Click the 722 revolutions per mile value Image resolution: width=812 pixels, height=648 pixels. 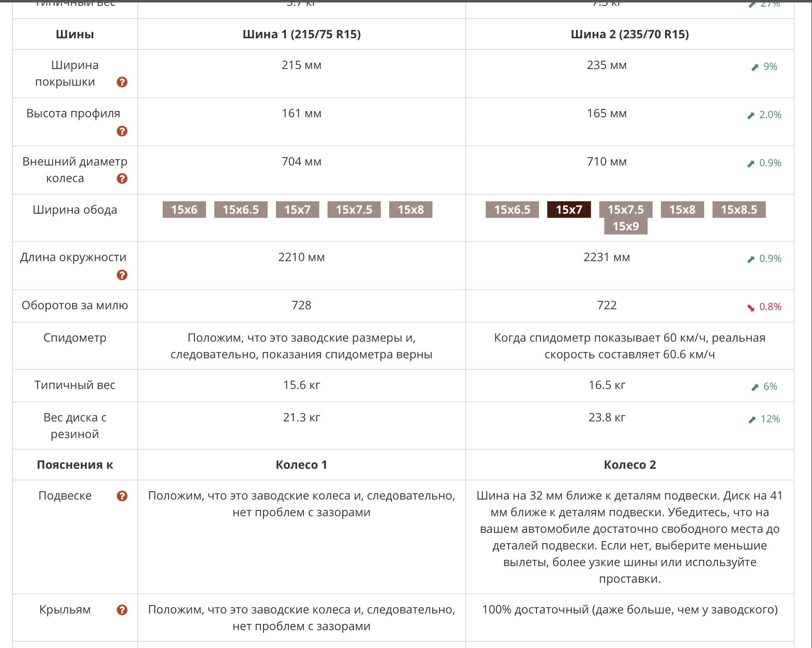click(607, 306)
